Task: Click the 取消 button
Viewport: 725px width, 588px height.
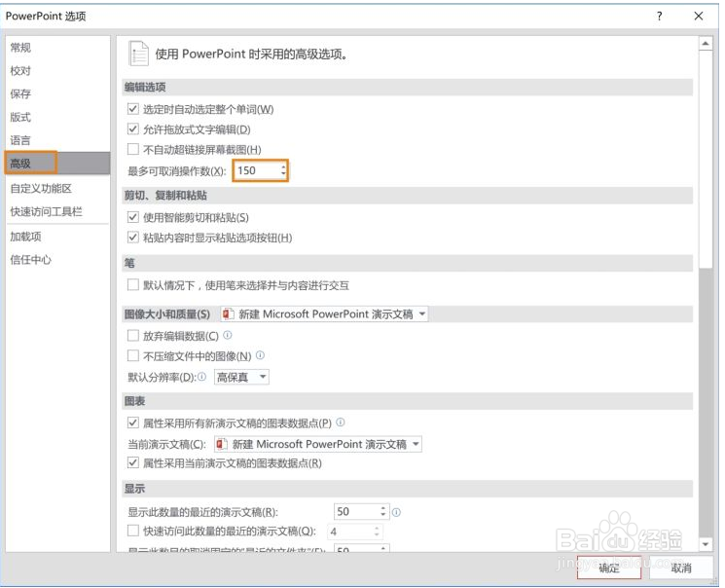Action: (x=680, y=568)
